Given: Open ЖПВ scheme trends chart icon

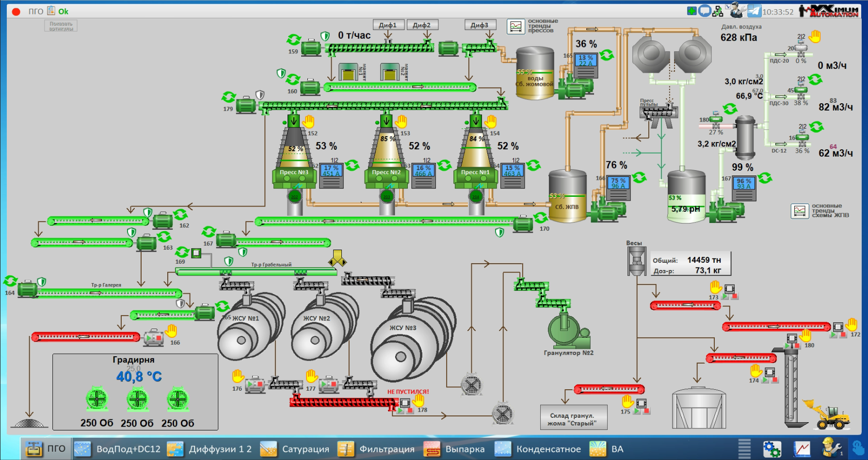Looking at the screenshot, I should [x=800, y=211].
